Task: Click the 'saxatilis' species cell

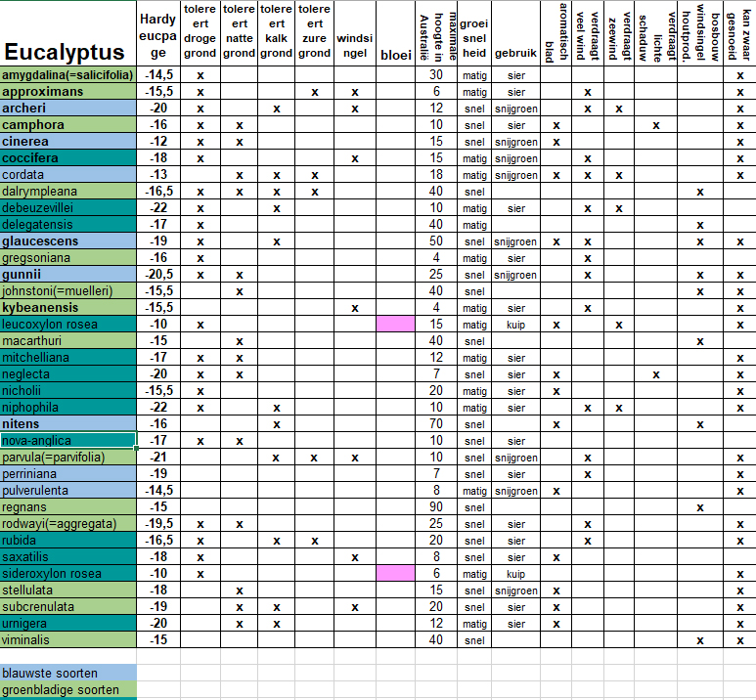Action: (68, 557)
